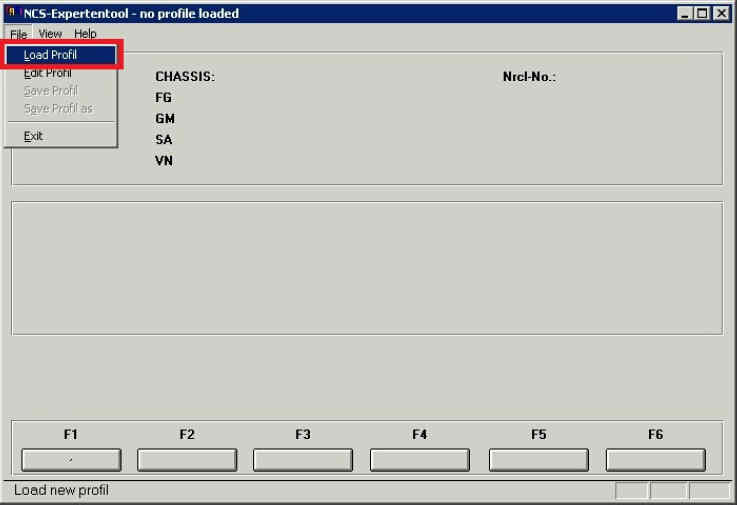This screenshot has width=738, height=505.
Task: Click the Nrcl-No.: label
Action: tap(529, 77)
